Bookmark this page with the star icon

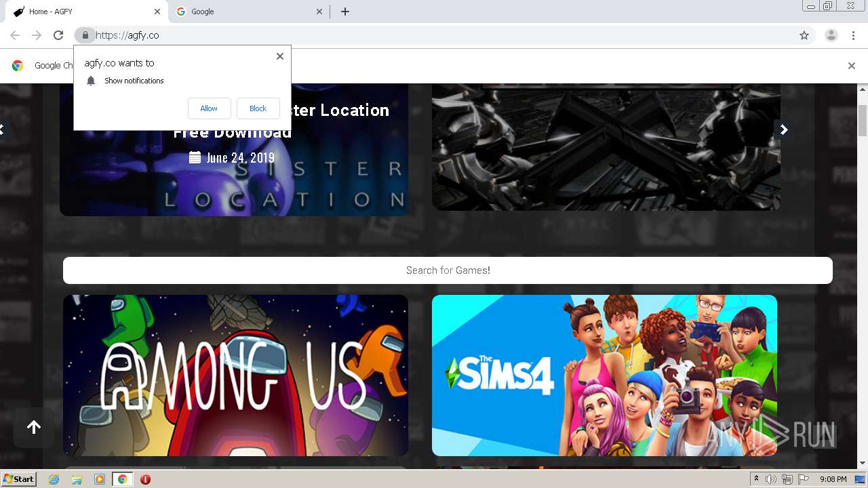(x=804, y=35)
